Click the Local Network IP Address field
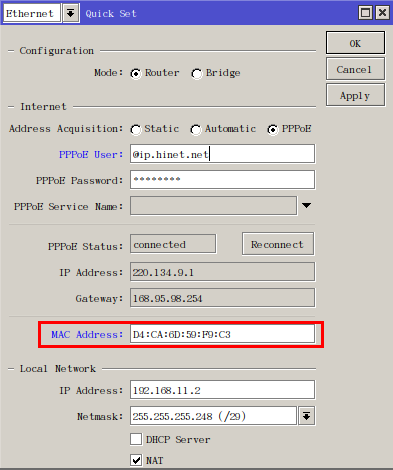The width and height of the screenshot is (393, 470). click(x=222, y=390)
